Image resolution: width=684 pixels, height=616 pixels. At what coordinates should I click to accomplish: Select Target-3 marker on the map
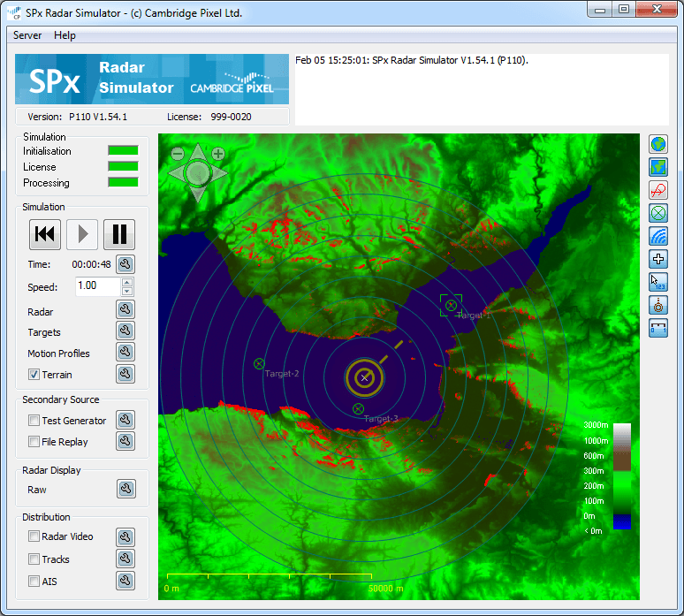click(358, 409)
